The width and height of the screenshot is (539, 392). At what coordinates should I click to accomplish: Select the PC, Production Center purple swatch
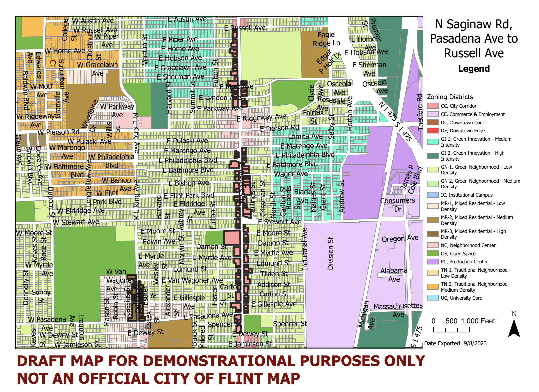[x=433, y=262]
